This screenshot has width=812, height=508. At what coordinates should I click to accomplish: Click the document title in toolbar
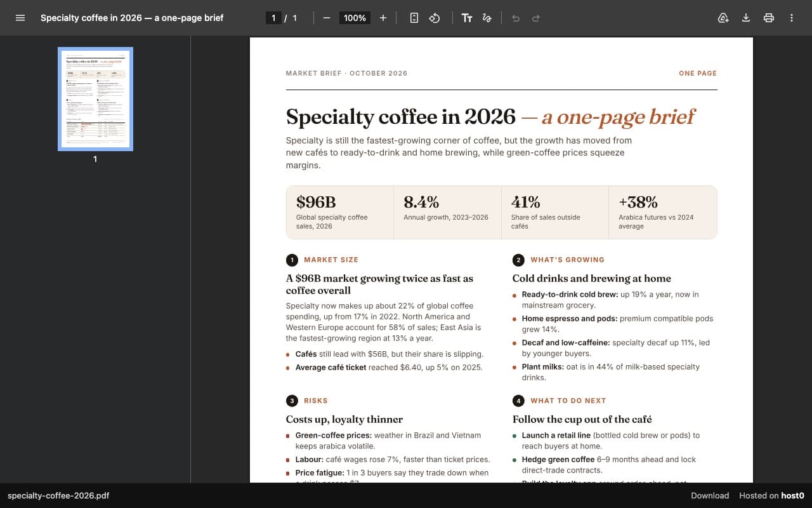pos(132,18)
